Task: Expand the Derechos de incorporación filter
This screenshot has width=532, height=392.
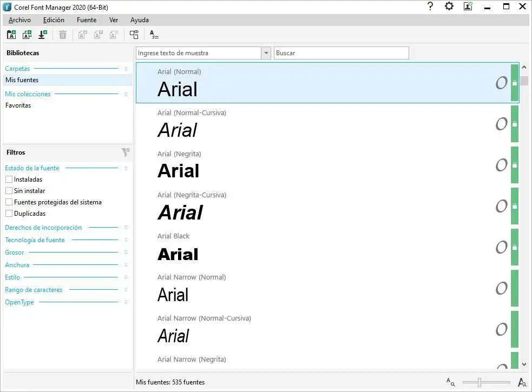Action: (126, 228)
